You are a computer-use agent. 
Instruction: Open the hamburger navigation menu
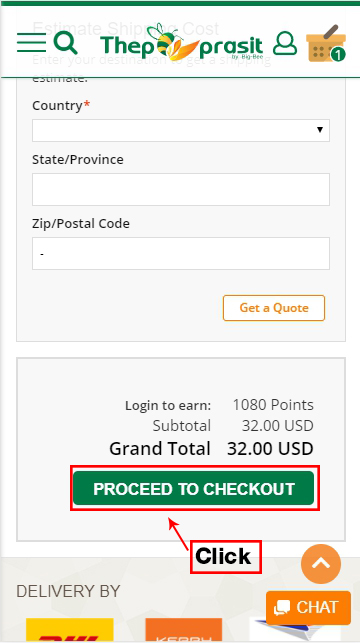tap(31, 43)
